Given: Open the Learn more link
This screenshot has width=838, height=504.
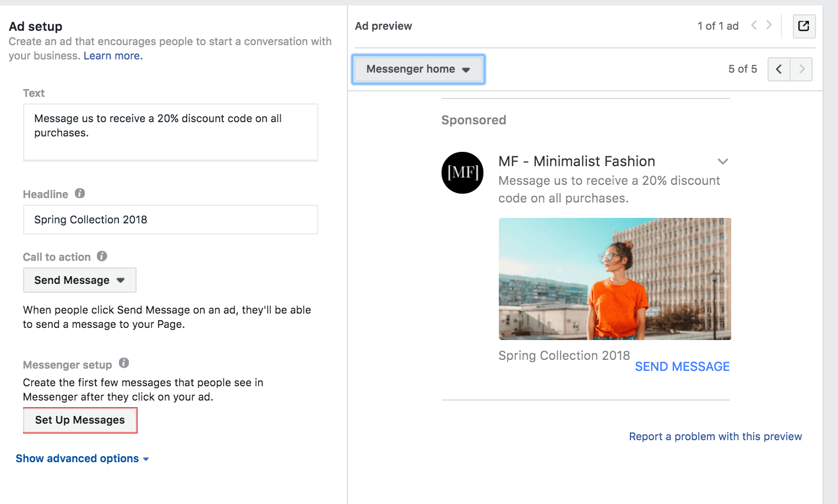Looking at the screenshot, I should (x=113, y=56).
